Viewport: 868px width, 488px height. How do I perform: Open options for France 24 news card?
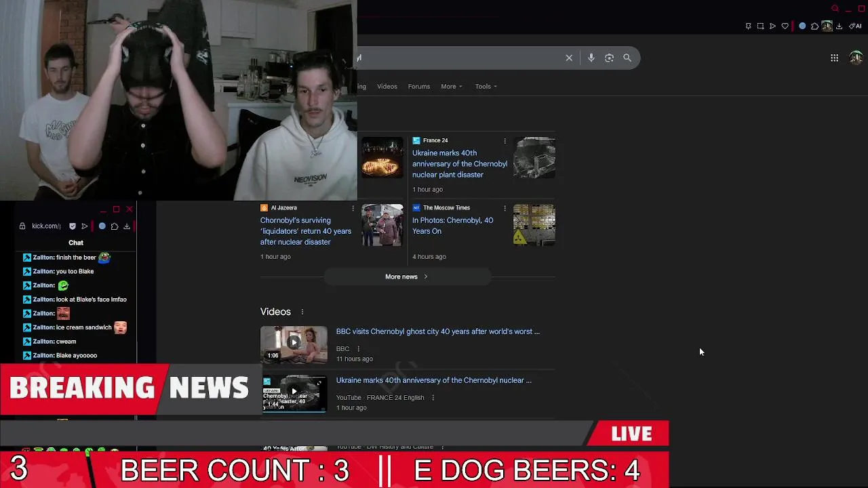pyautogui.click(x=505, y=141)
